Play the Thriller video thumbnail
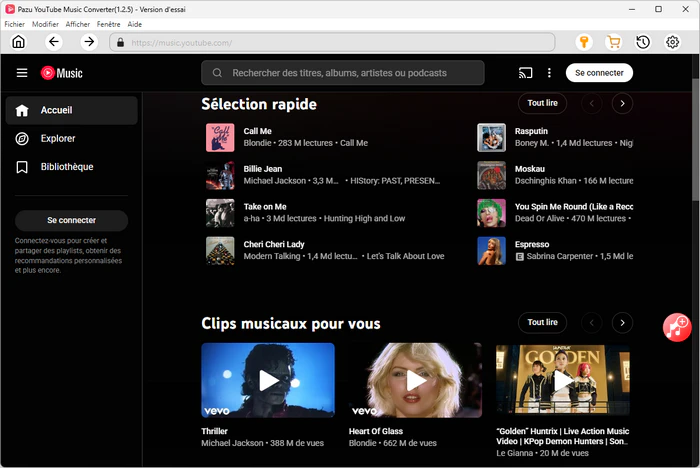Screen dimensions: 700x468 268,380
